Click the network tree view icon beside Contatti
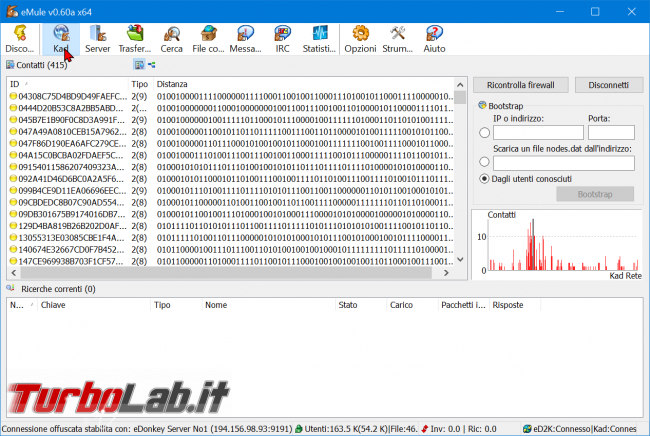650x436 pixels. point(152,65)
